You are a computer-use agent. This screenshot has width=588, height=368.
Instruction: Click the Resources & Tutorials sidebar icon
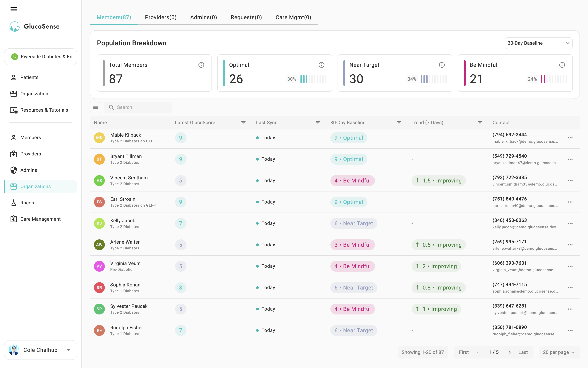pyautogui.click(x=14, y=110)
